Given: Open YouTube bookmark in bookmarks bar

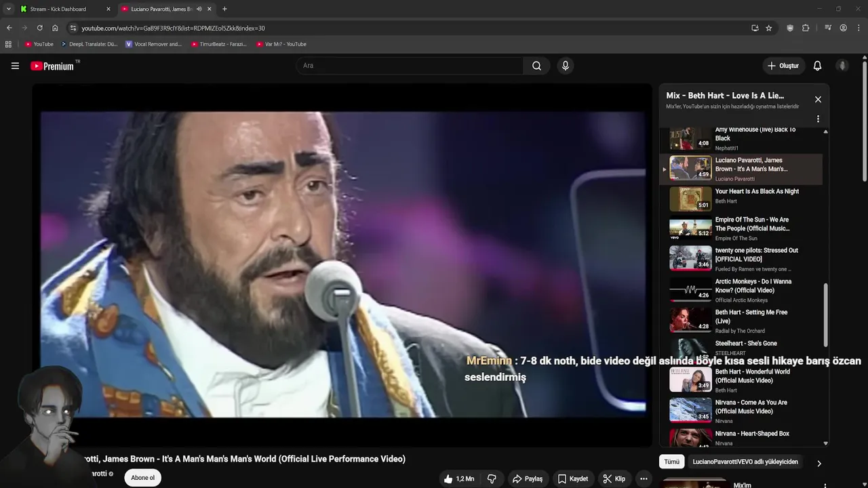Looking at the screenshot, I should [39, 44].
